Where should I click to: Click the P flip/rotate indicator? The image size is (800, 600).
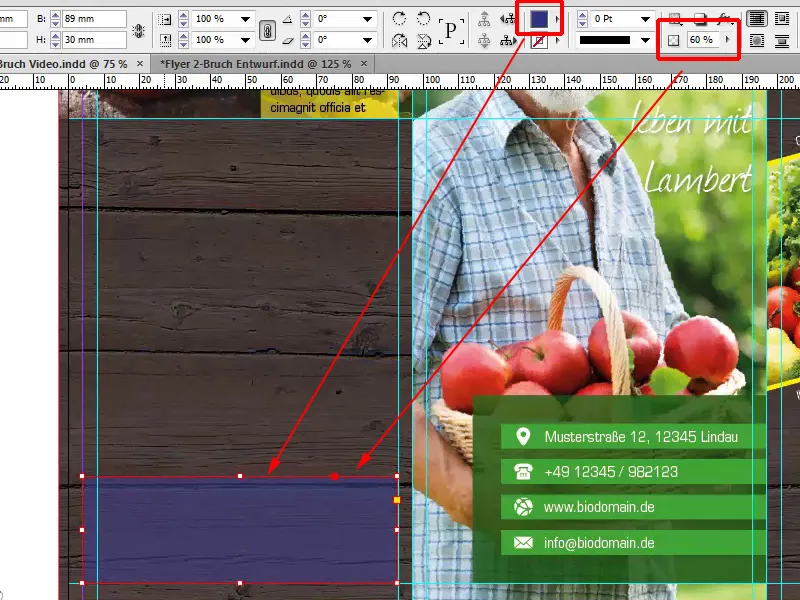coord(451,30)
